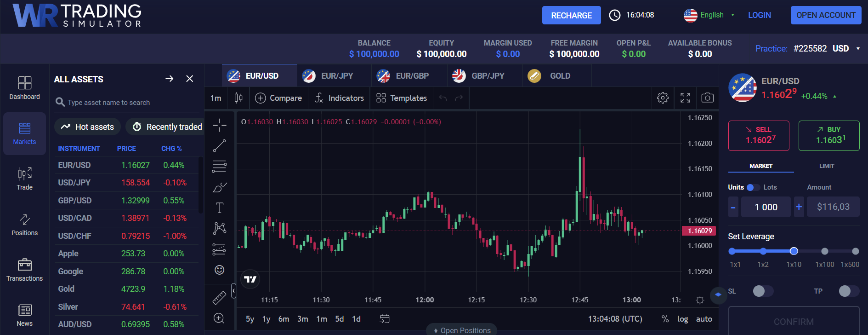Open chart settings gear
This screenshot has width=868, height=335.
663,98
